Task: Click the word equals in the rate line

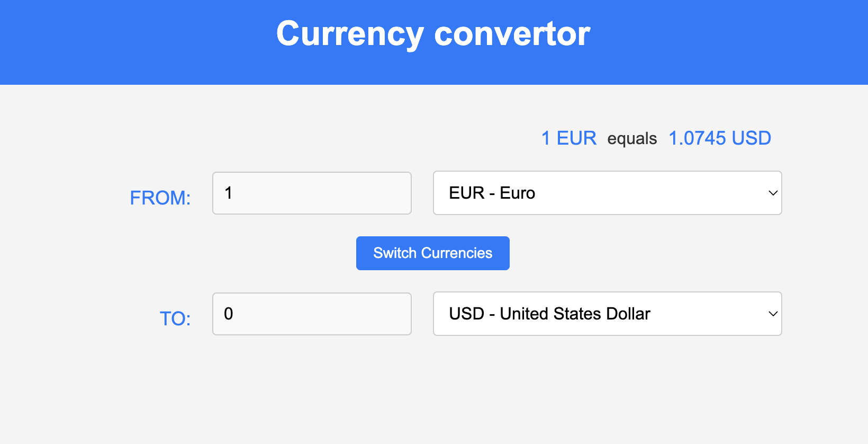Action: pos(632,139)
